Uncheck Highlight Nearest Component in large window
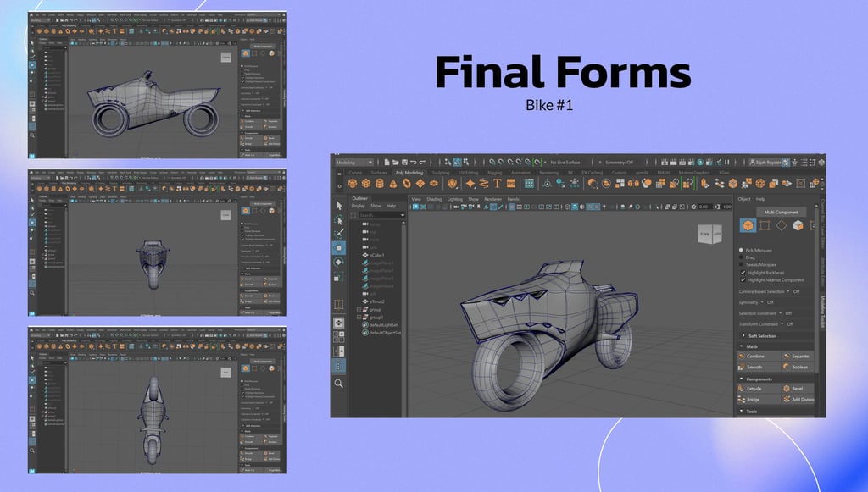Viewport: 868px width, 492px height. tap(743, 279)
